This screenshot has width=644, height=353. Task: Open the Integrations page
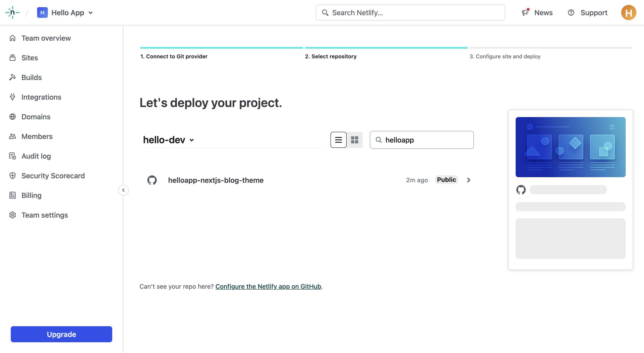(35, 97)
